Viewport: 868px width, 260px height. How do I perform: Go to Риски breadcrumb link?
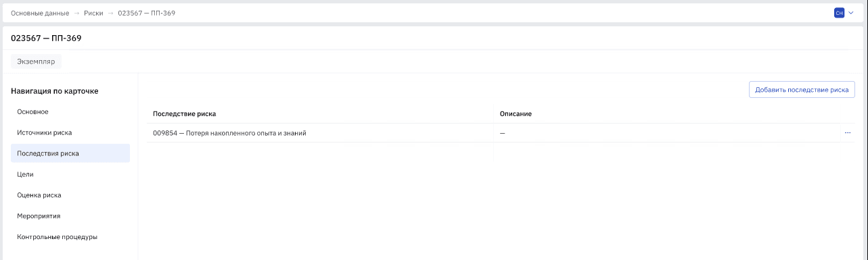(x=93, y=14)
